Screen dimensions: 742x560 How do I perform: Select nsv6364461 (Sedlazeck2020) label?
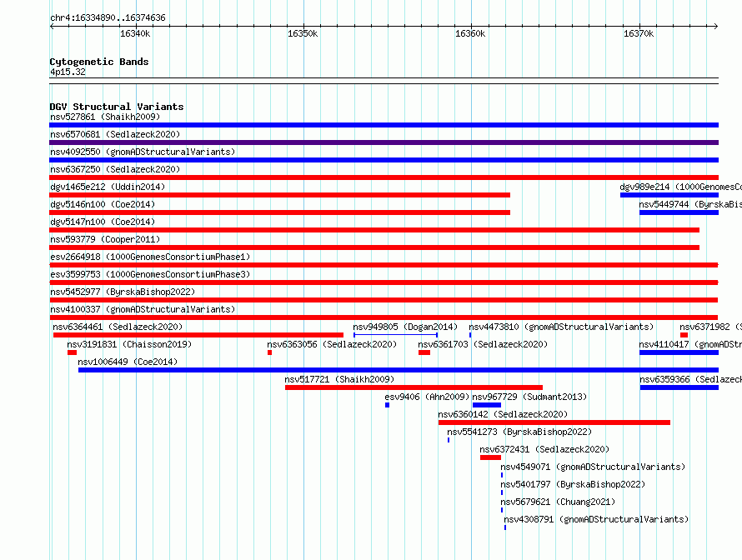[x=118, y=327]
